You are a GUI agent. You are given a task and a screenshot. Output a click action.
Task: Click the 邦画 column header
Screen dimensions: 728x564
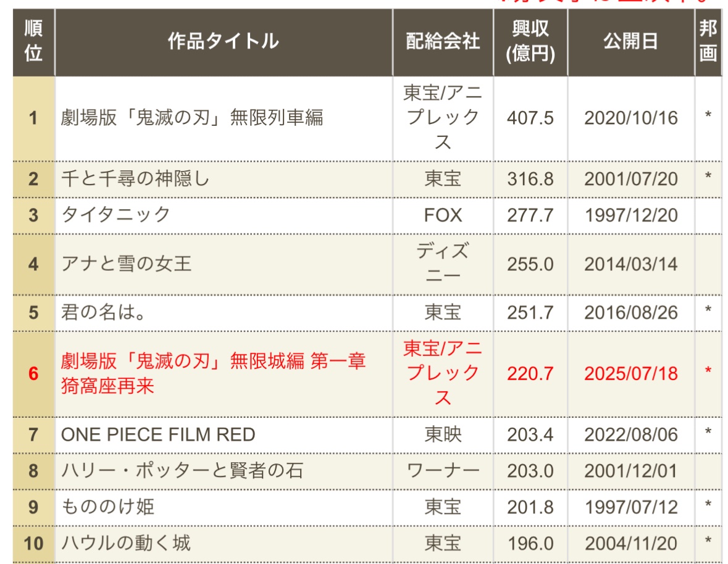[x=708, y=42]
